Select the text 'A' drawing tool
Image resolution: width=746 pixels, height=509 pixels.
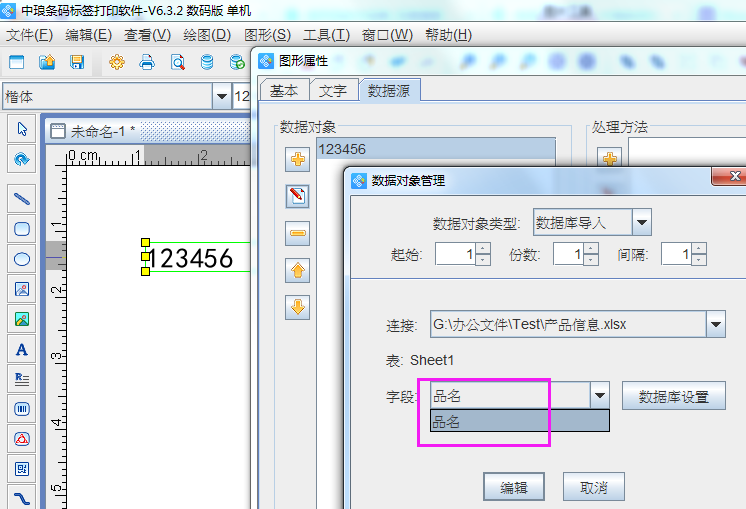pyautogui.click(x=21, y=350)
